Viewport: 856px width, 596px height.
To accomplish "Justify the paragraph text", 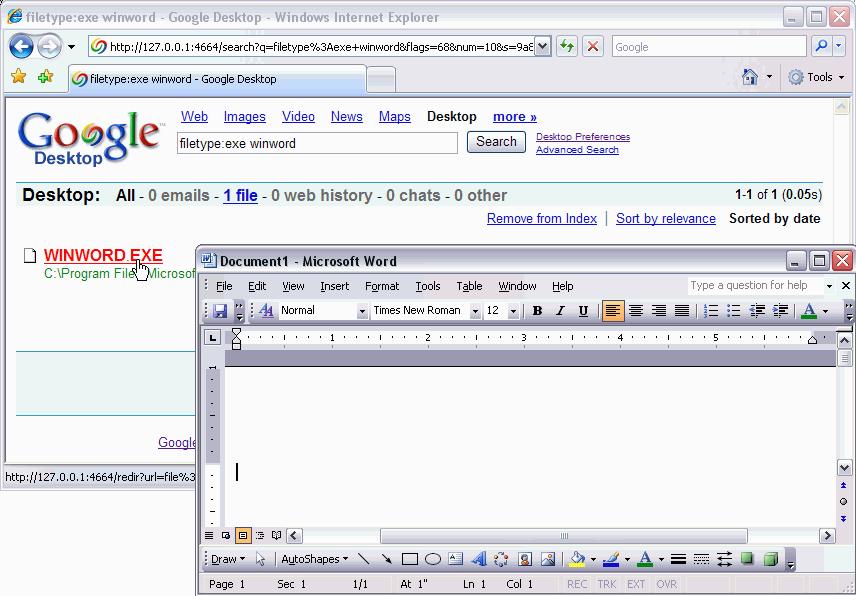I will click(682, 311).
